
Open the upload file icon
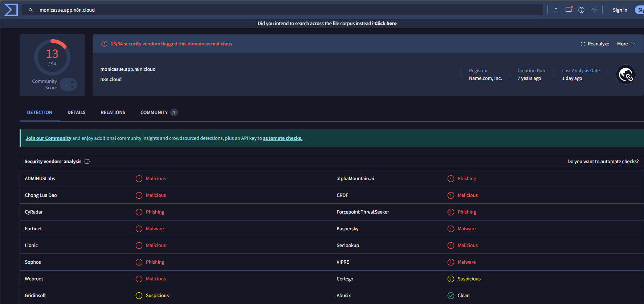[x=556, y=10]
